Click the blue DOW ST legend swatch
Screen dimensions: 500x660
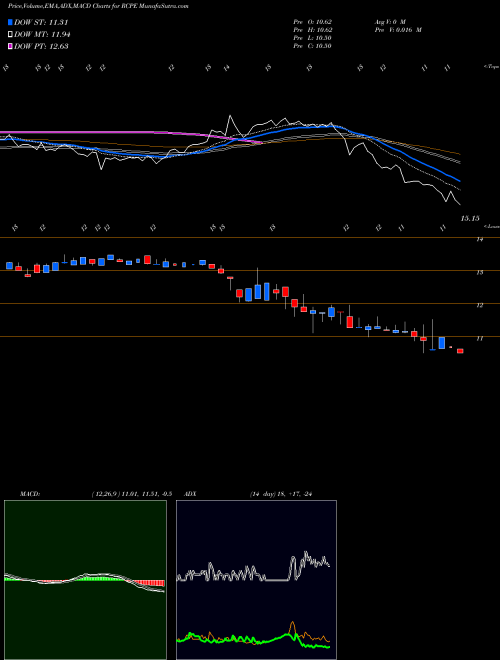tap(11, 22)
